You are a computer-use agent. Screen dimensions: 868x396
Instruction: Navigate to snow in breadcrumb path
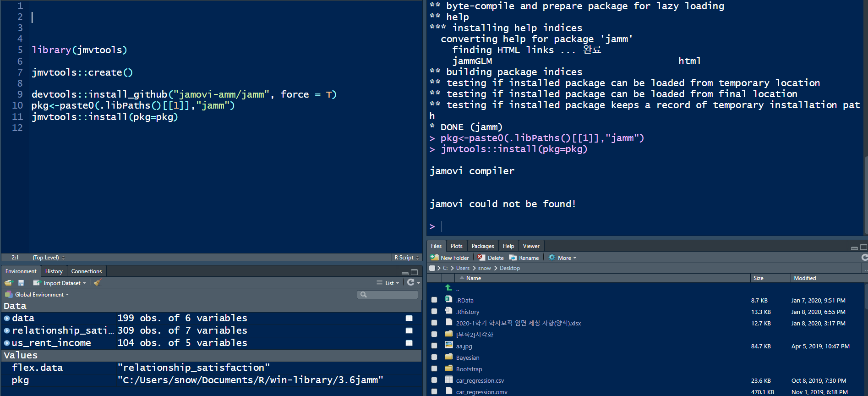click(485, 268)
